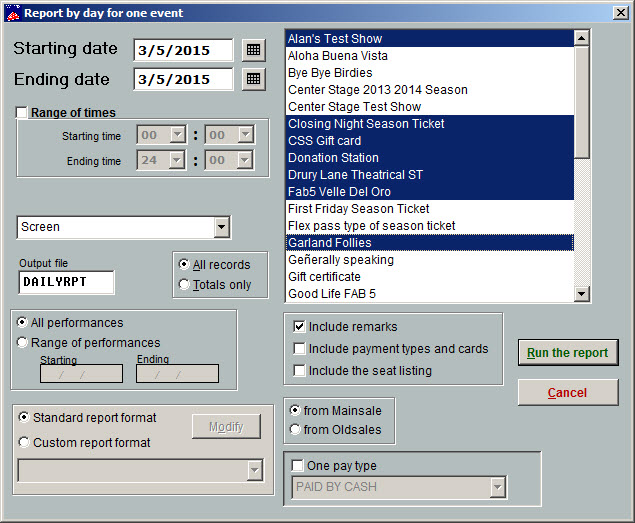Open Ending time hour dropdown

177,160
